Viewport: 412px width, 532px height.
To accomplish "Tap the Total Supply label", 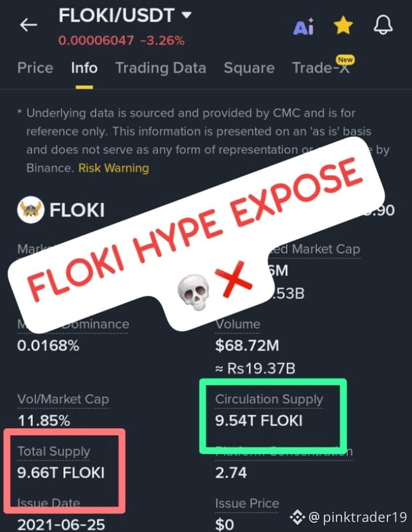I will coord(54,451).
